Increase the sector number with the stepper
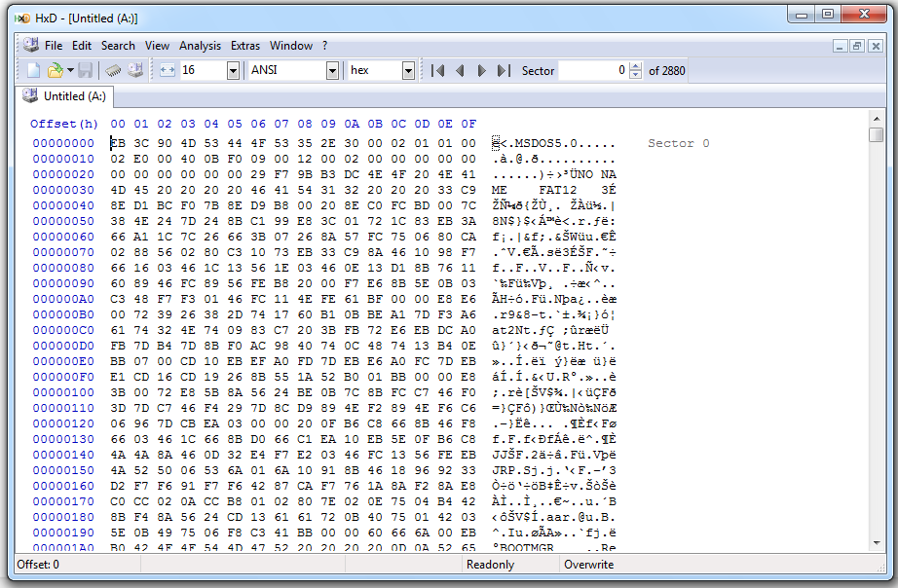Screen dimensions: 898x588 tap(635, 66)
